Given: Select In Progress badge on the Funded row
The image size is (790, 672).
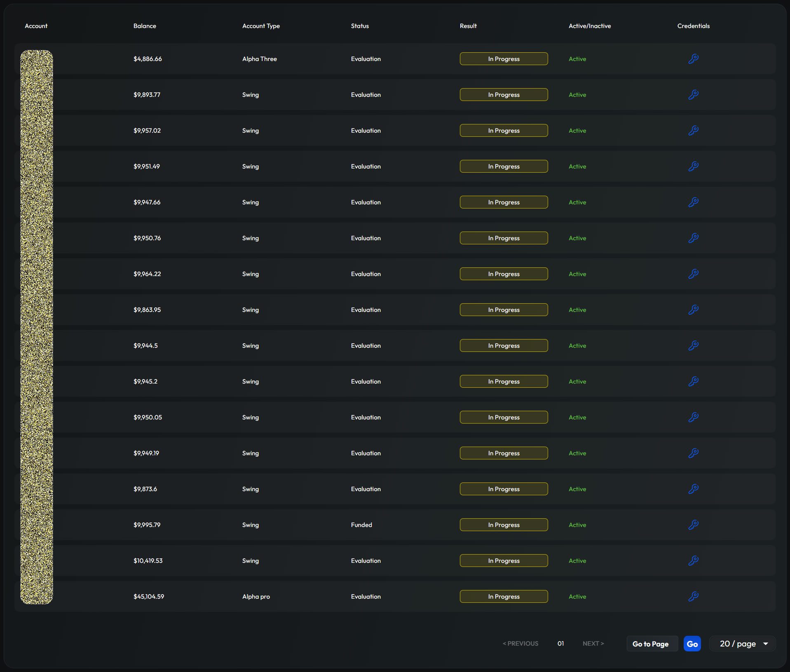Looking at the screenshot, I should click(x=504, y=525).
